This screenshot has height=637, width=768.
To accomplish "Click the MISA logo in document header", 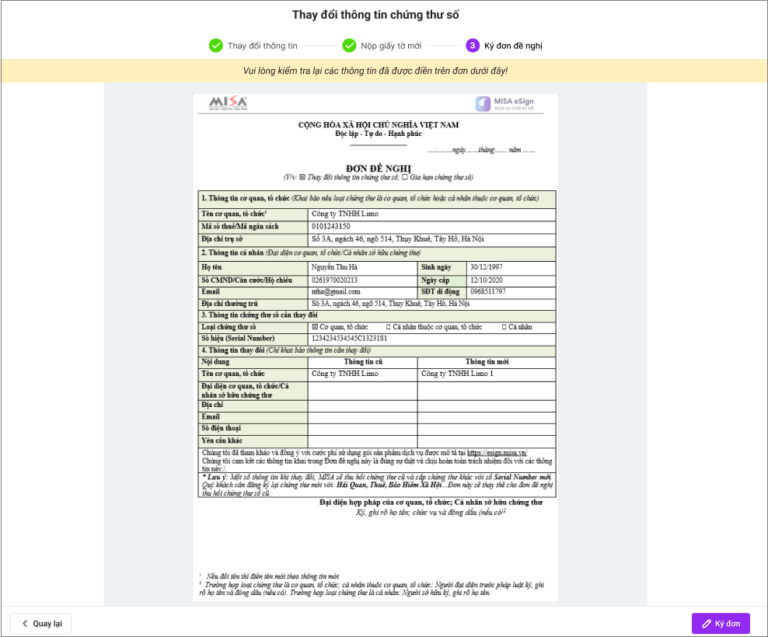I will [228, 103].
